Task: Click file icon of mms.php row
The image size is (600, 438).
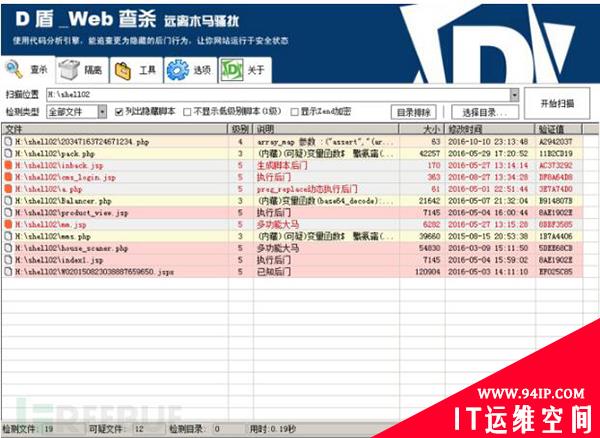Action: (8, 236)
